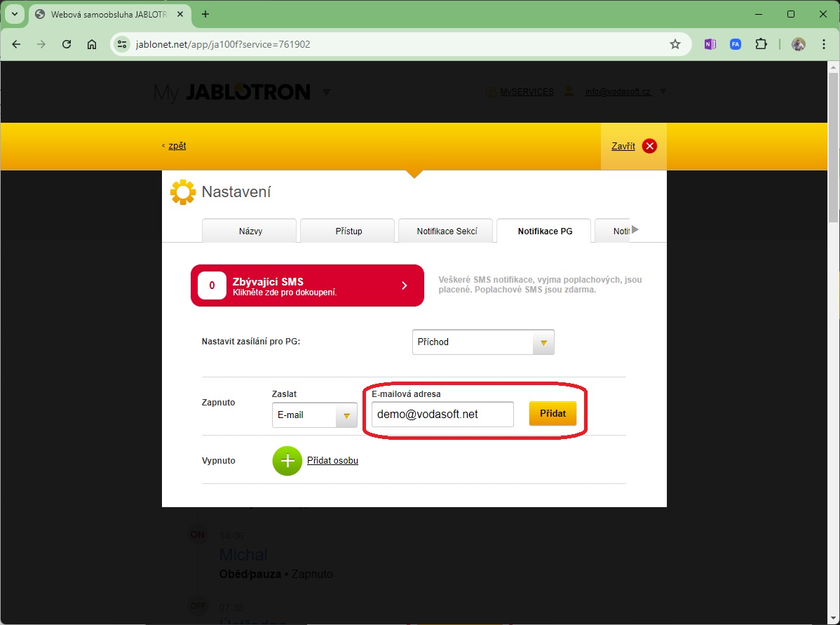Open the OneNote extension icon
The image size is (840, 625).
coord(710,44)
